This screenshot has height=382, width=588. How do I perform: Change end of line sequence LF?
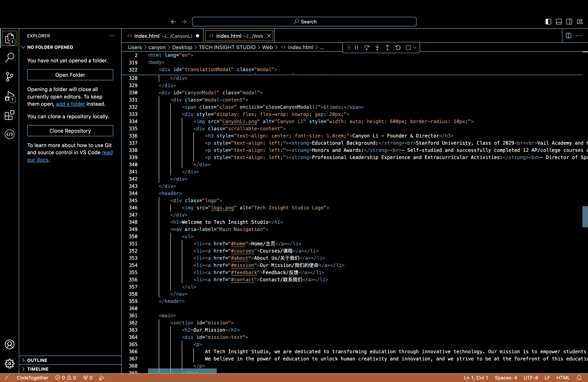point(547,378)
